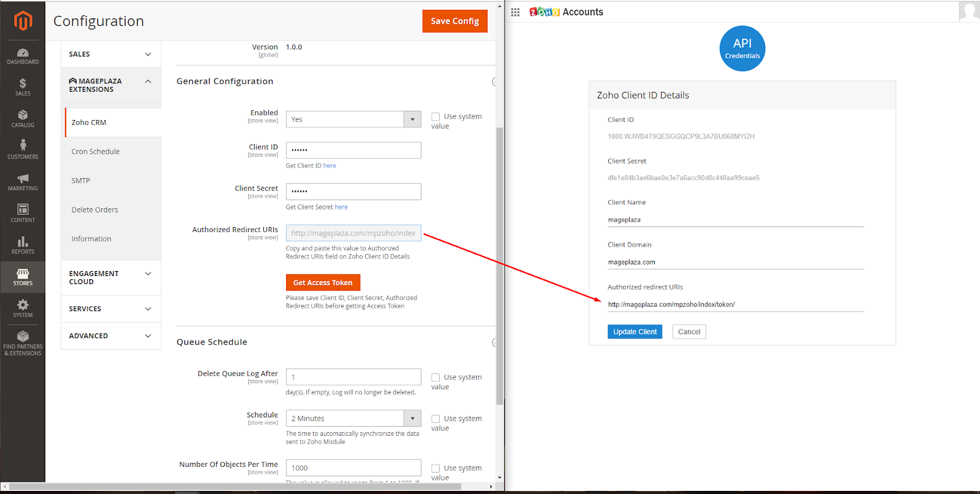Viewport: 980px width, 494px height.
Task: Open System in the admin sidebar
Action: [x=23, y=309]
